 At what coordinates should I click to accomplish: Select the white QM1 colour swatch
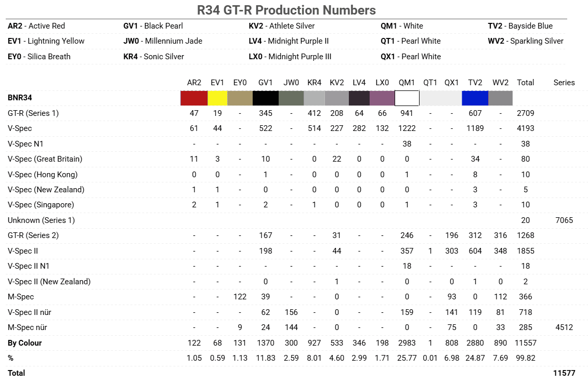click(x=407, y=98)
